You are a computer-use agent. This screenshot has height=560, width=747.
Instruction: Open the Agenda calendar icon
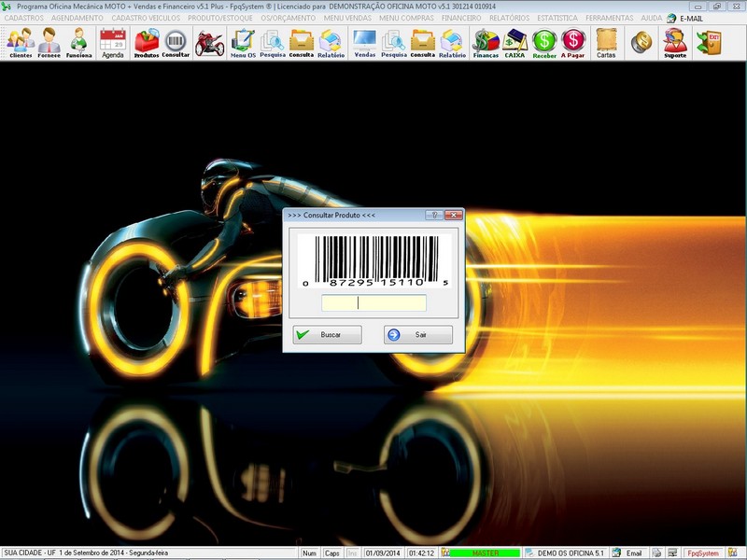pyautogui.click(x=113, y=43)
